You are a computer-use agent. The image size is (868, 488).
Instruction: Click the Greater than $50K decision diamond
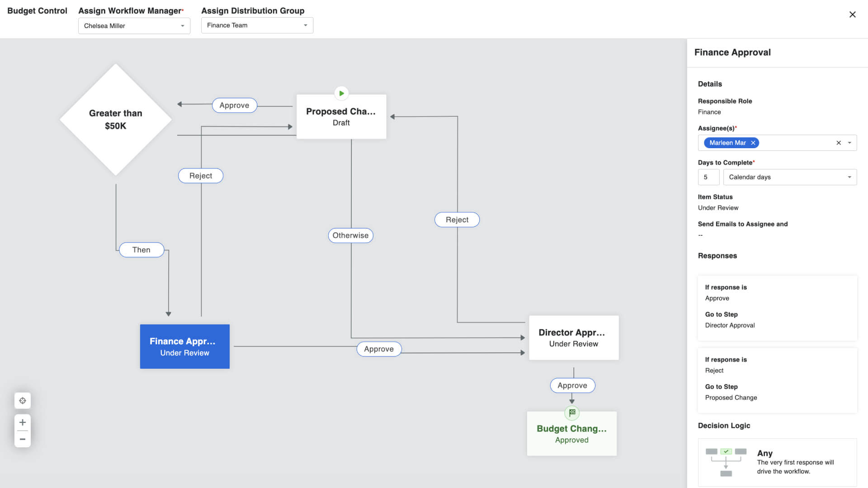click(x=116, y=119)
